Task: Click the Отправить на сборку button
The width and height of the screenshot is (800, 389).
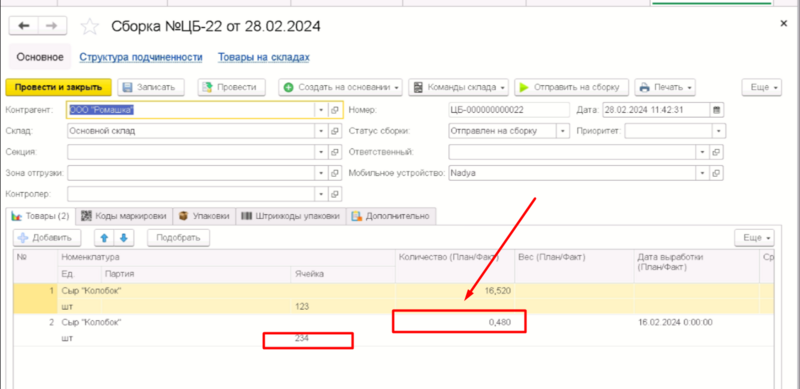Action: coord(571,87)
